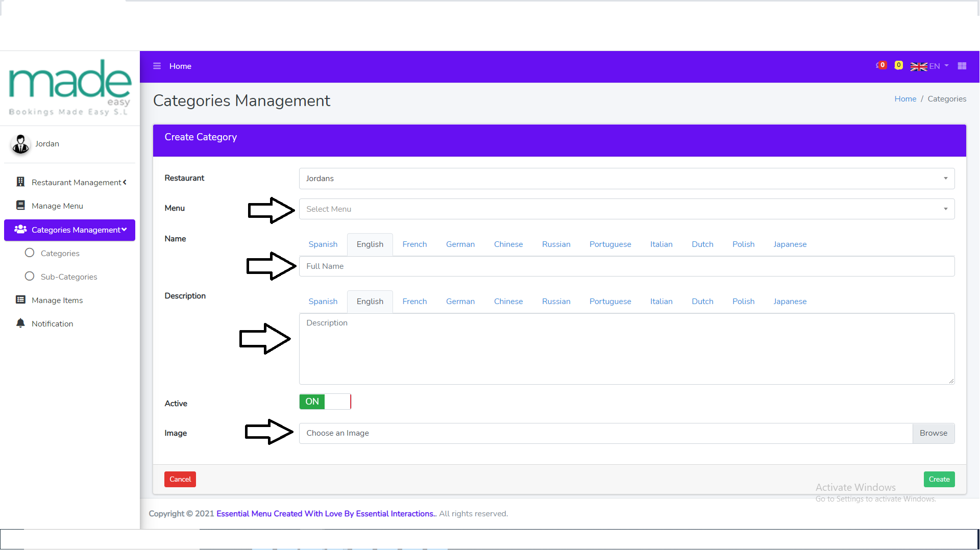Select the Dutch tab under Name
Image resolution: width=980 pixels, height=551 pixels.
703,244
